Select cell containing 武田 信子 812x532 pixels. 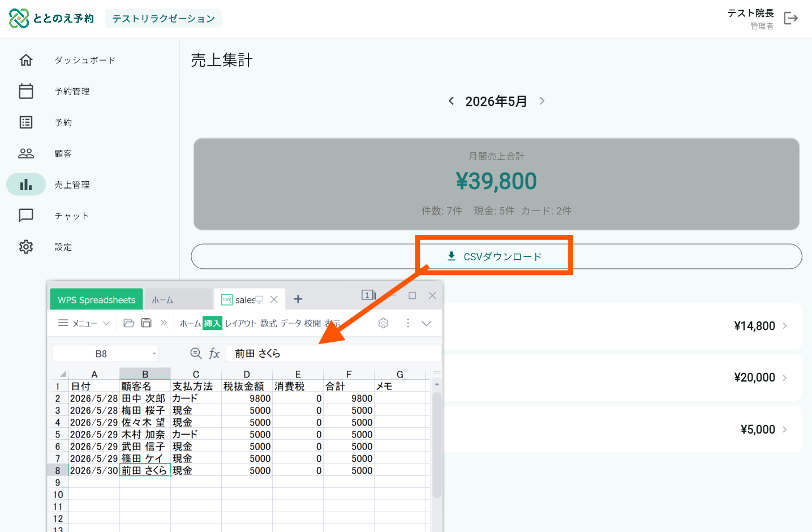145,447
